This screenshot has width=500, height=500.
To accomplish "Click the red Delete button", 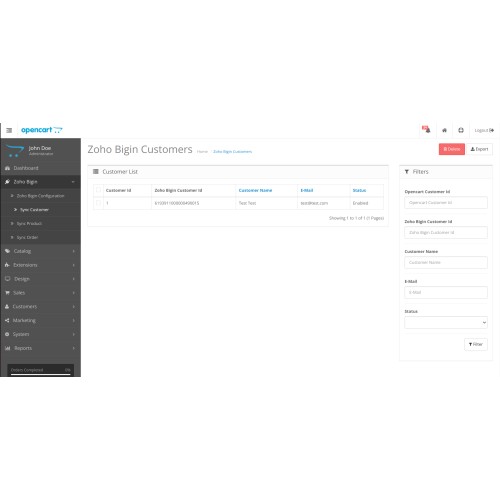I will (x=452, y=149).
